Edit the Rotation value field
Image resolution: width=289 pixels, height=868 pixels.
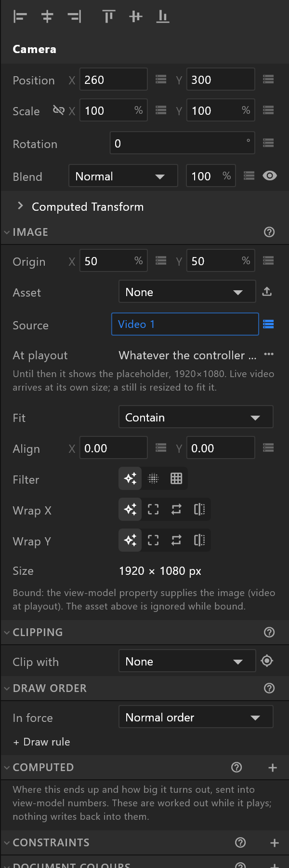click(182, 143)
